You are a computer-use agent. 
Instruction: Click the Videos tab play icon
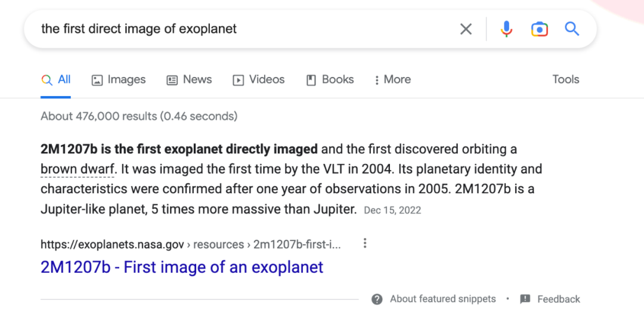[239, 80]
